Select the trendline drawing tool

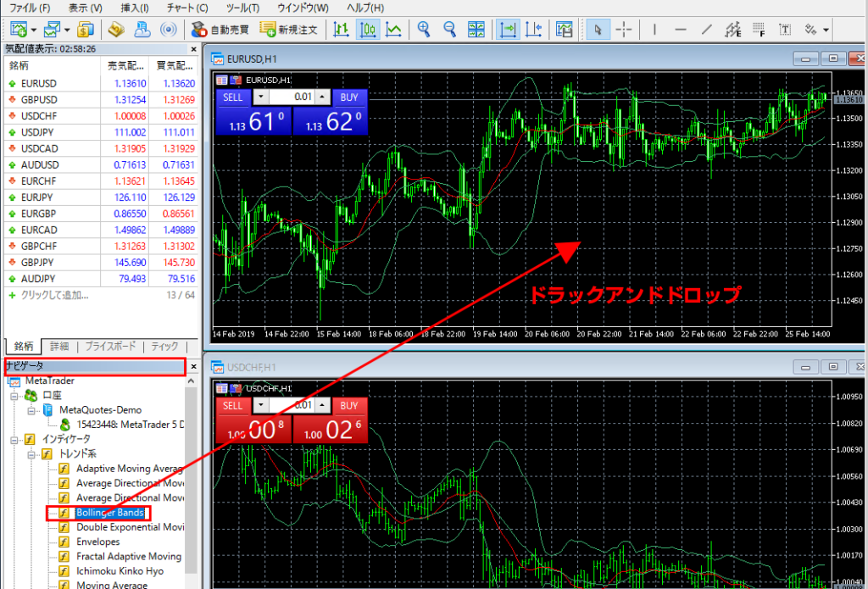tap(707, 30)
